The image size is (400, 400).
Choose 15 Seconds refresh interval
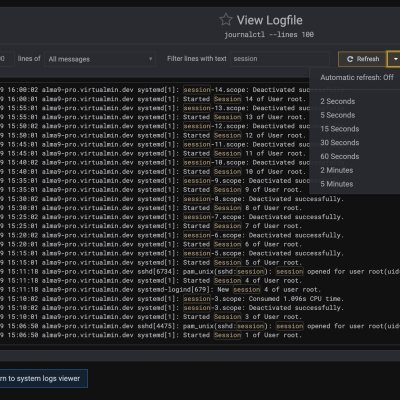(340, 129)
